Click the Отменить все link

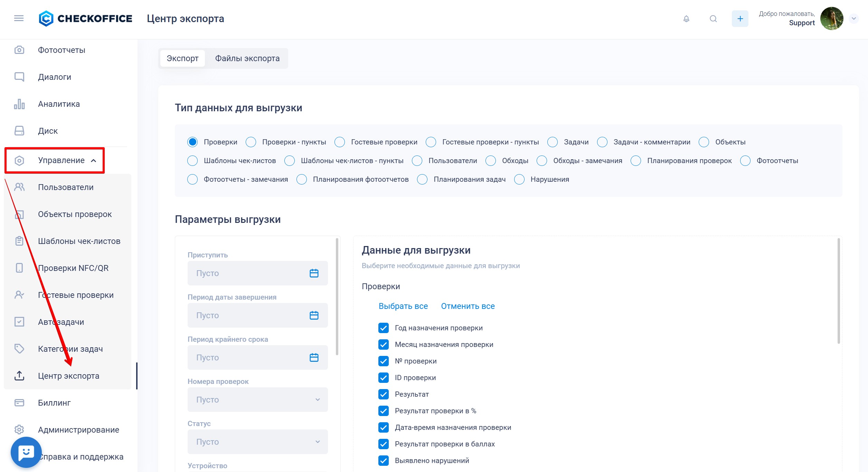468,306
